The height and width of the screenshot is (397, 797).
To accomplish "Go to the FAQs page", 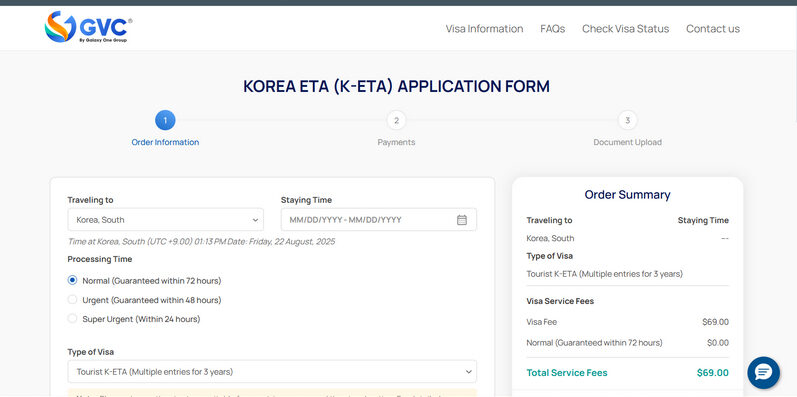I will tap(553, 29).
